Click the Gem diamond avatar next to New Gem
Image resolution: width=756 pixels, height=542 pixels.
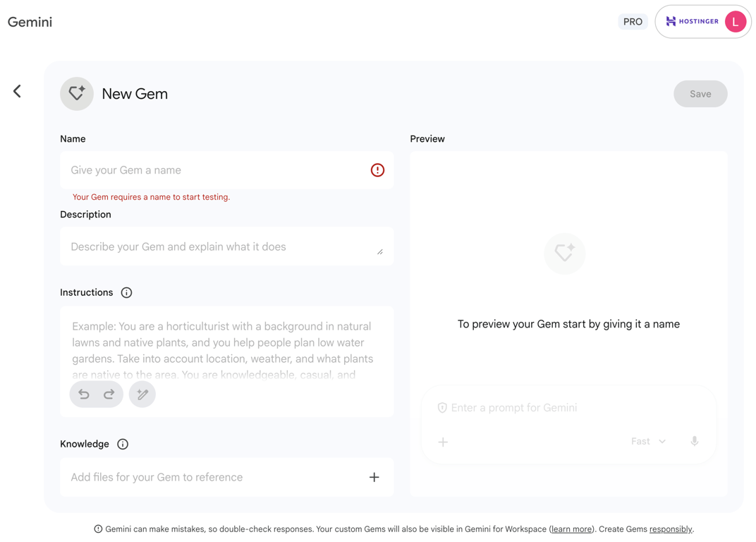pos(76,93)
